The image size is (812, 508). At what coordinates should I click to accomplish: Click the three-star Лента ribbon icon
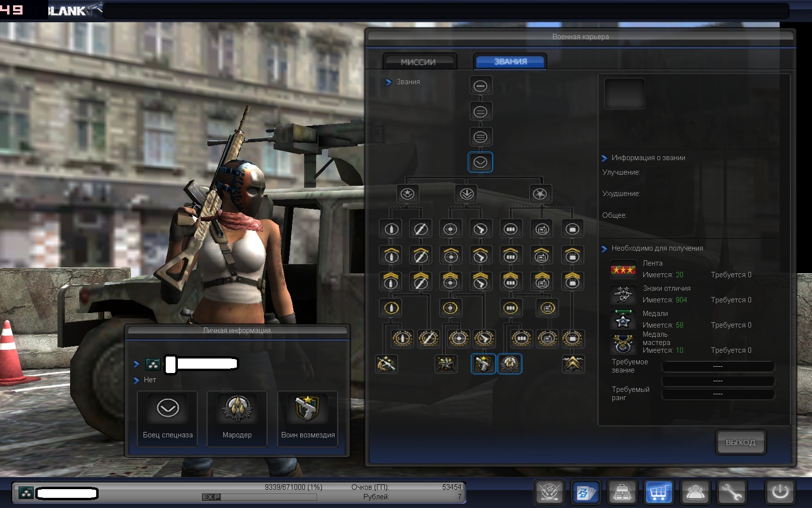click(x=623, y=269)
